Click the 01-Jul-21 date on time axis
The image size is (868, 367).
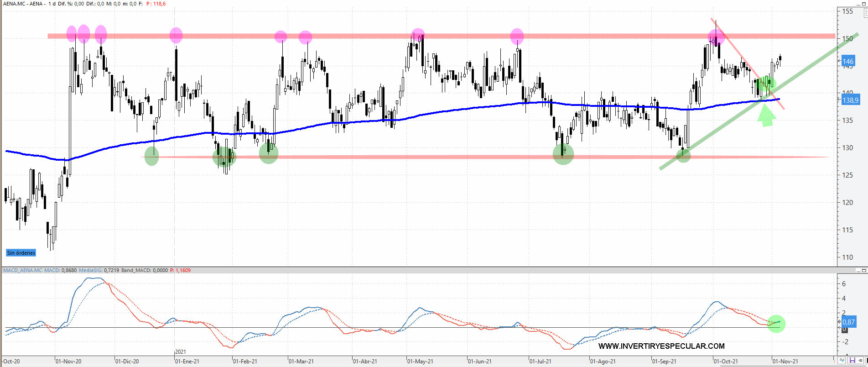click(540, 361)
